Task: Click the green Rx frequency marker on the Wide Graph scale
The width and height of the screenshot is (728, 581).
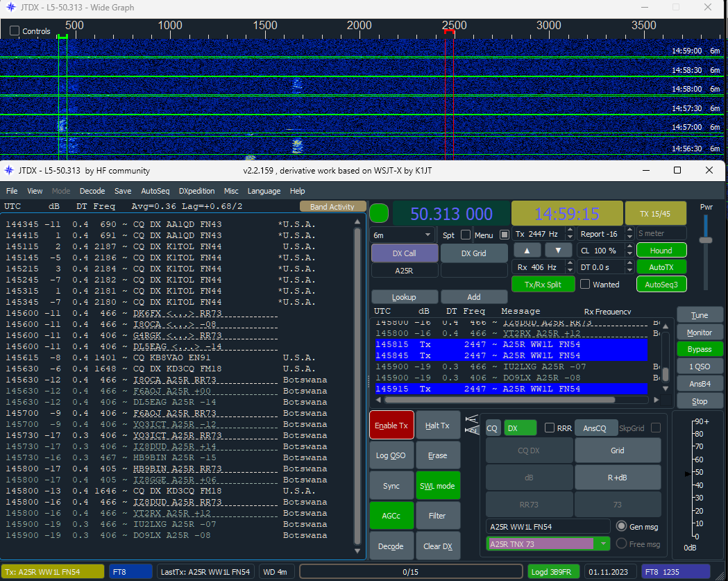Action: (62, 36)
